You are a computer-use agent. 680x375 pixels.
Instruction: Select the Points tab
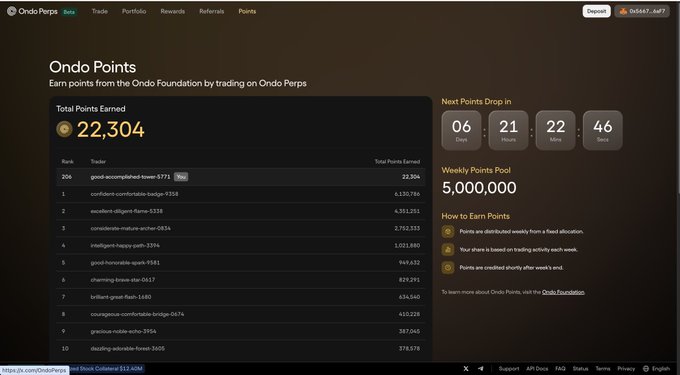247,11
